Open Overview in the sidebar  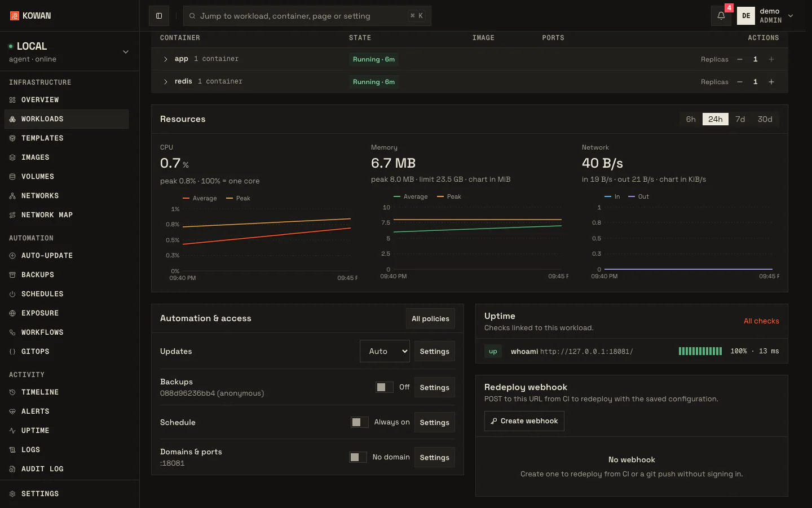(67, 100)
